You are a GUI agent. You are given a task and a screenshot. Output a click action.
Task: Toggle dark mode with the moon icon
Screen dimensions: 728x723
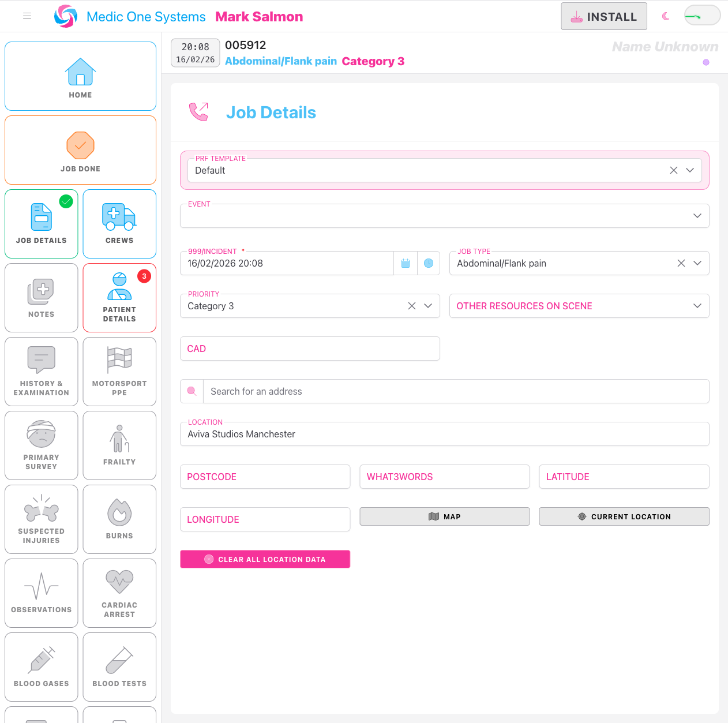point(666,16)
